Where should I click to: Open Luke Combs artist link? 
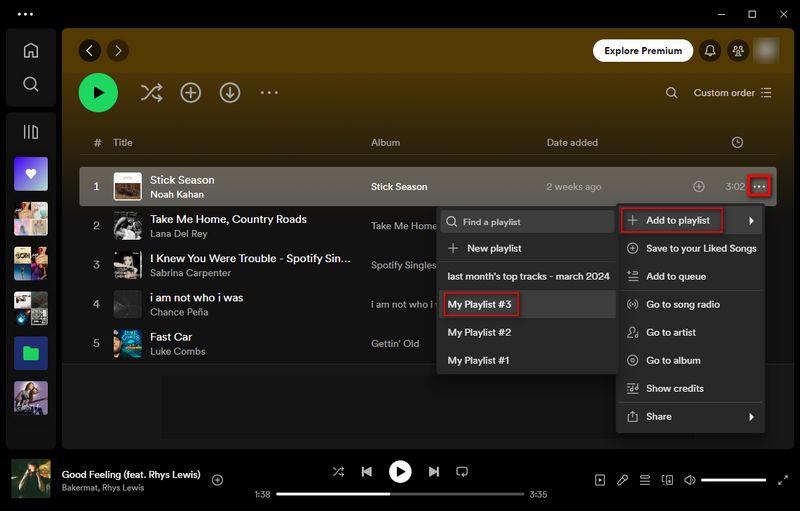(178, 351)
